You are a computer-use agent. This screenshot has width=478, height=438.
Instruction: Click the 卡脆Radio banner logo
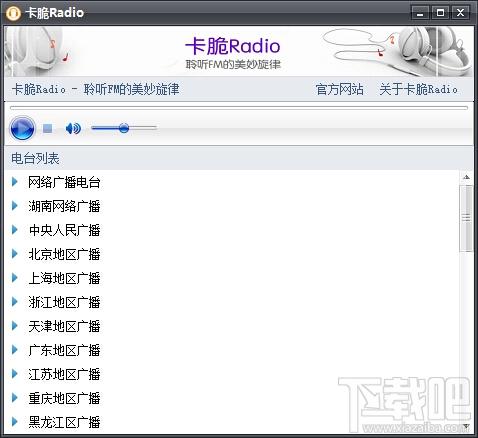233,53
